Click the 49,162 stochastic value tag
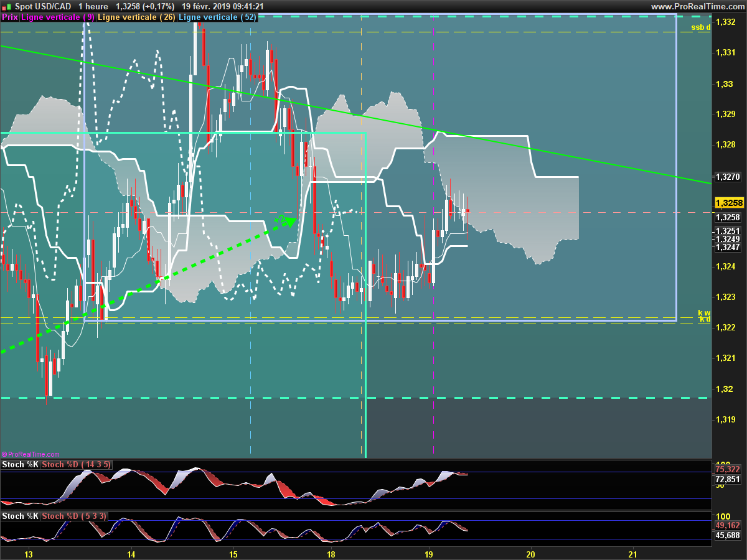This screenshot has width=747, height=560. tap(728, 526)
